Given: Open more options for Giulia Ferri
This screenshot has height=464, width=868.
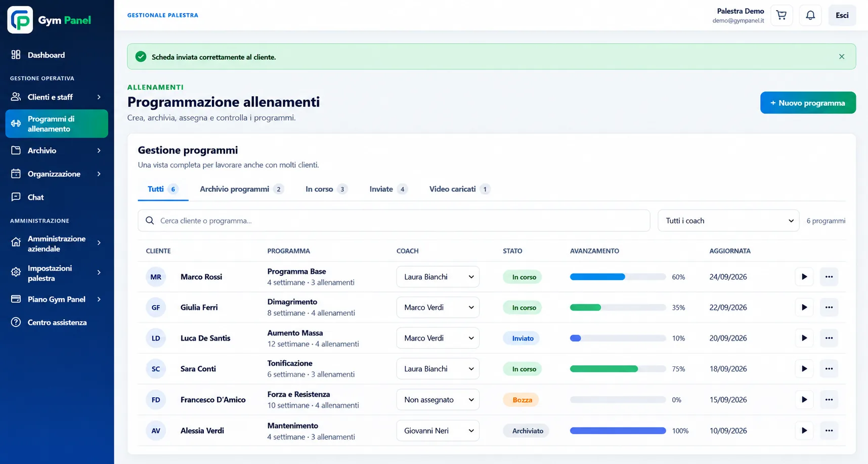Looking at the screenshot, I should pyautogui.click(x=829, y=307).
